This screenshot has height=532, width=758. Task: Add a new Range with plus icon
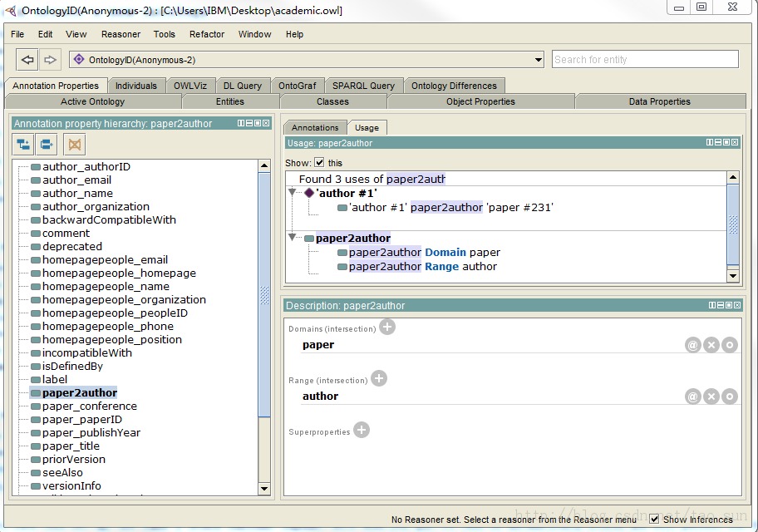tap(379, 379)
